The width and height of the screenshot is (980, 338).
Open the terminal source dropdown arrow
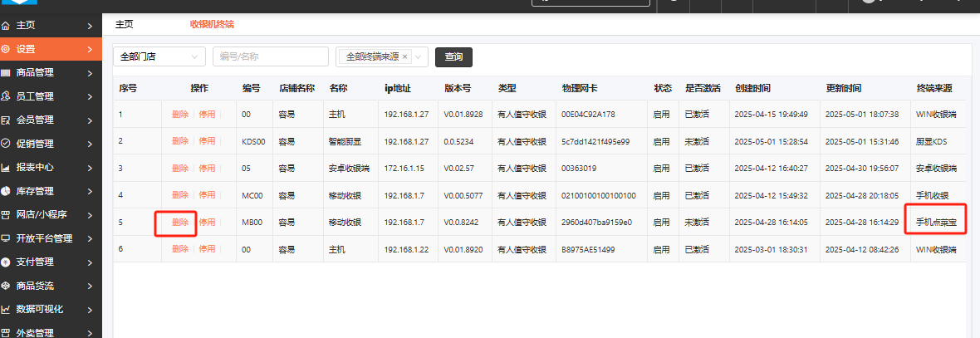point(419,57)
